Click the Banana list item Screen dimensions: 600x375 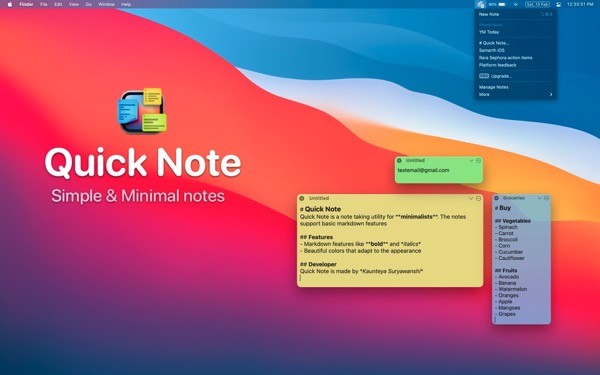(x=505, y=283)
